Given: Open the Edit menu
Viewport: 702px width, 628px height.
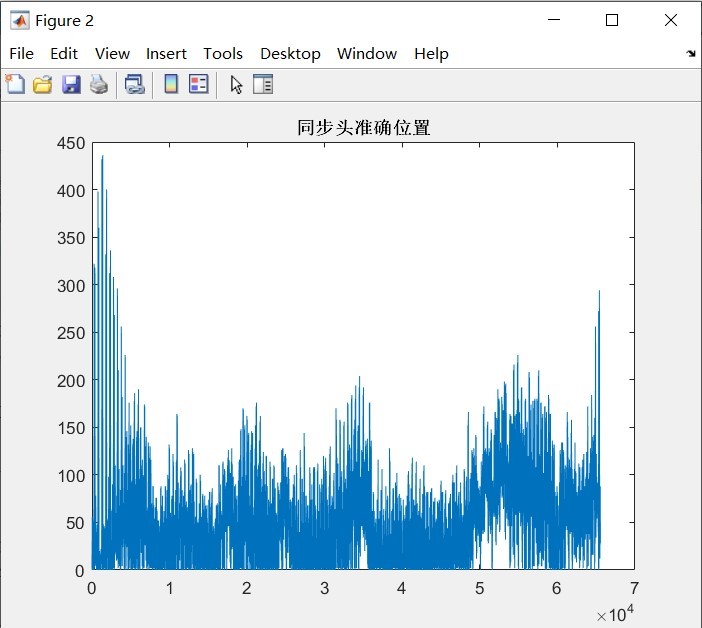Looking at the screenshot, I should (64, 54).
